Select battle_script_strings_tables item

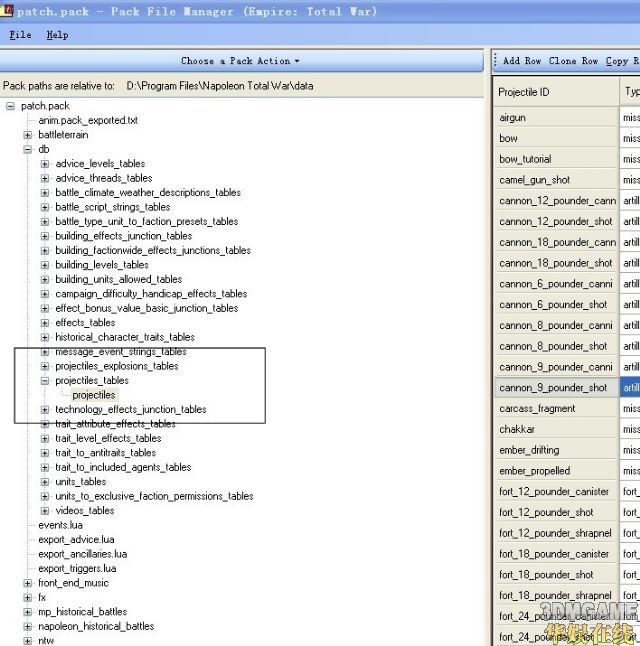113,207
